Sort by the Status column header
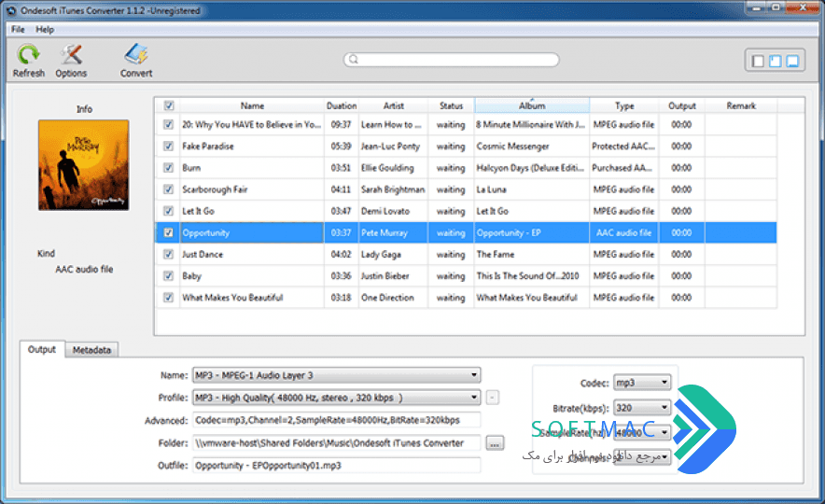This screenshot has width=825, height=504. tap(451, 105)
